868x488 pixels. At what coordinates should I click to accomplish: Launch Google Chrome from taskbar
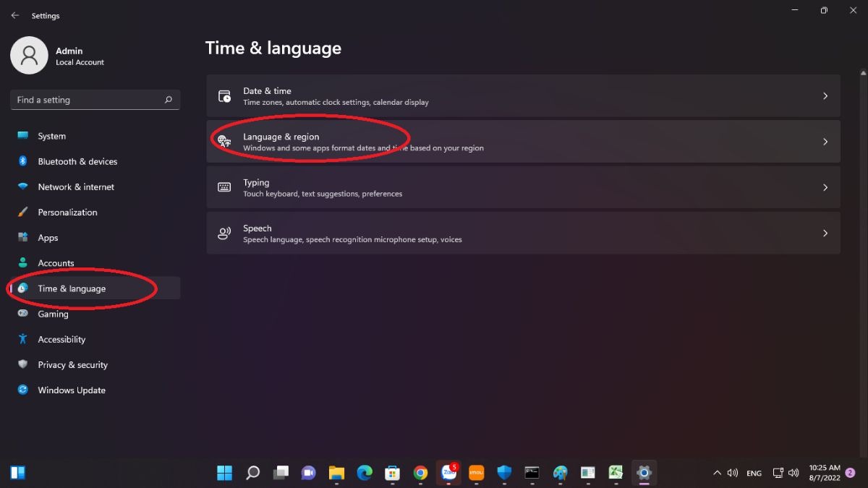click(420, 473)
